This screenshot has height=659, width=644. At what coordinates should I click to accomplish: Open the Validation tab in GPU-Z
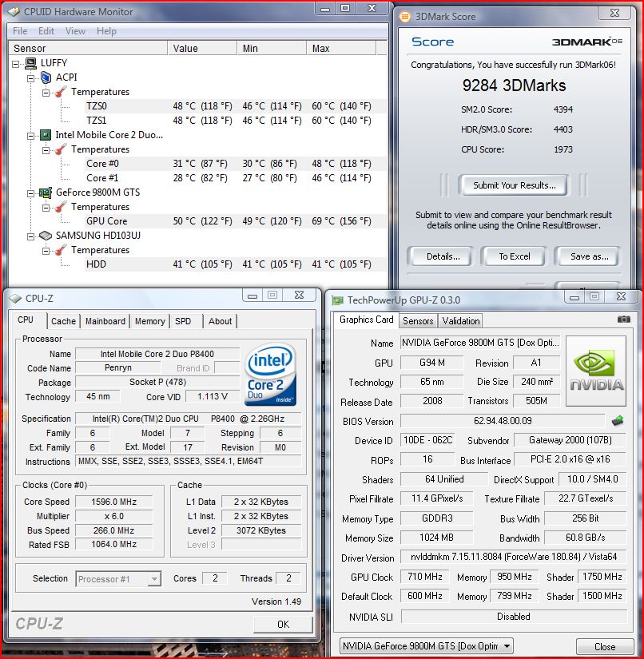coord(461,321)
